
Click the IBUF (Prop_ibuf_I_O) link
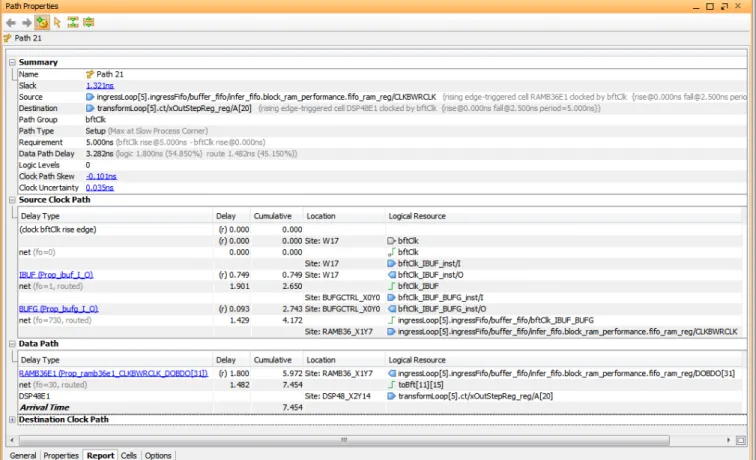point(56,275)
